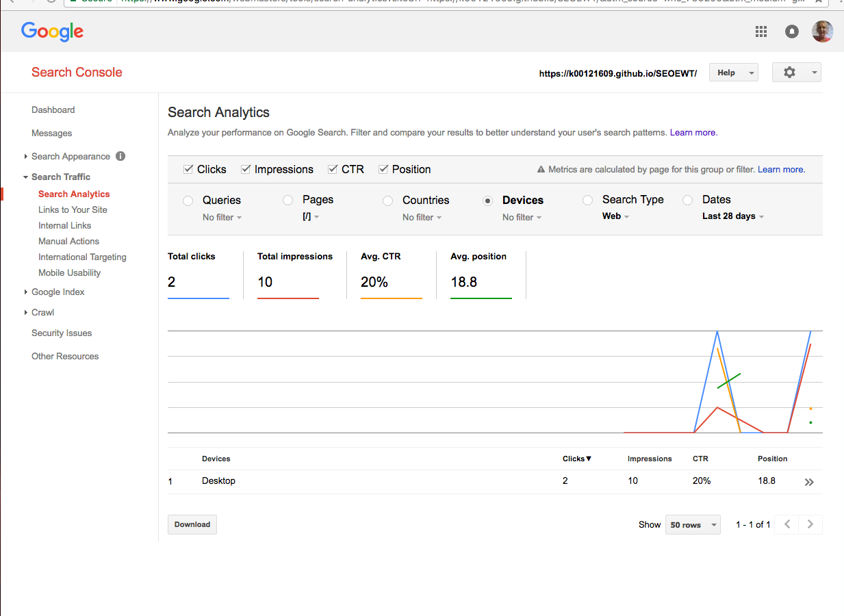Click the Avg. position summary box
Viewport: 844px width, 616px height.
pyautogui.click(x=481, y=274)
